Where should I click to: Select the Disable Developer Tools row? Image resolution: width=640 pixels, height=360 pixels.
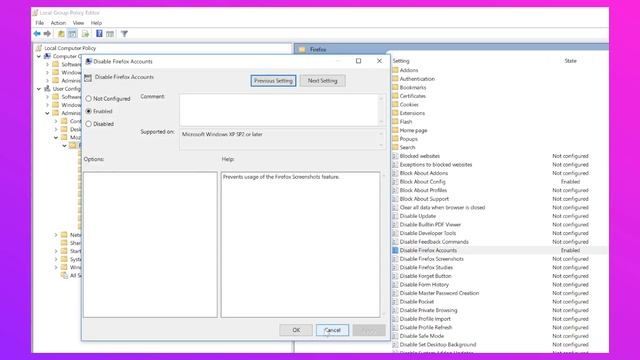(x=499, y=233)
